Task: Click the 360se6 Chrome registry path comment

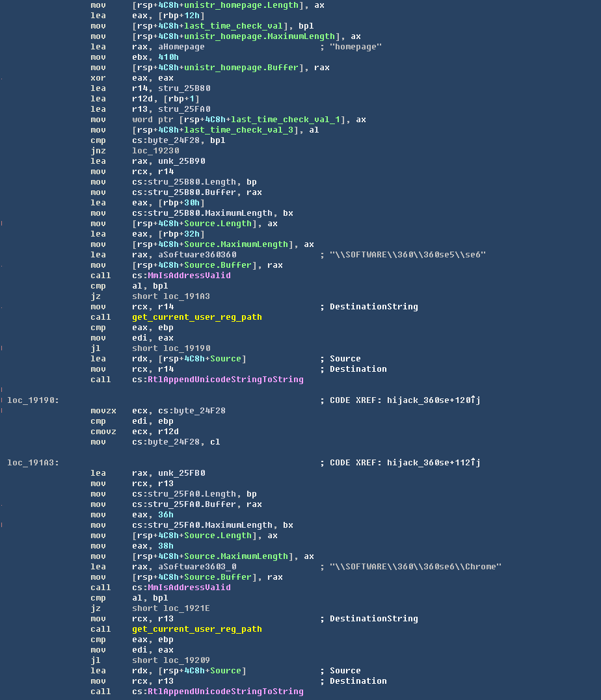Action: pos(416,567)
